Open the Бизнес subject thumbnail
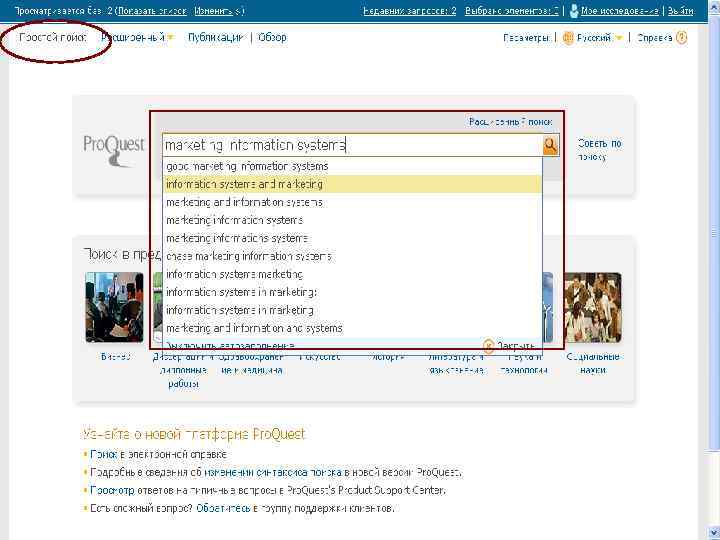 (114, 307)
